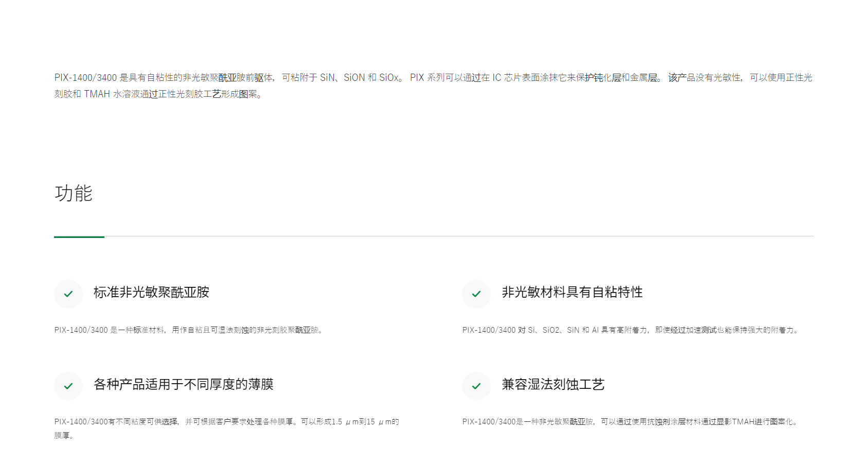
Task: Click the text SiN、SiON 和 SiOx in intro
Action: [360, 78]
